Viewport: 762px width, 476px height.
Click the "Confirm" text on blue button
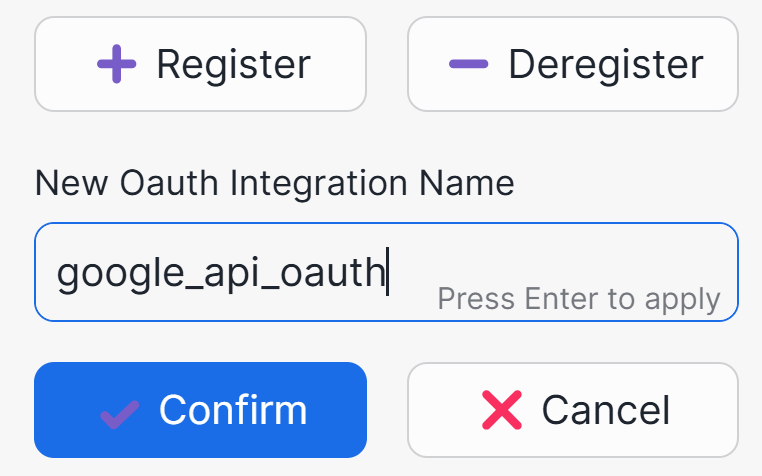pos(233,410)
